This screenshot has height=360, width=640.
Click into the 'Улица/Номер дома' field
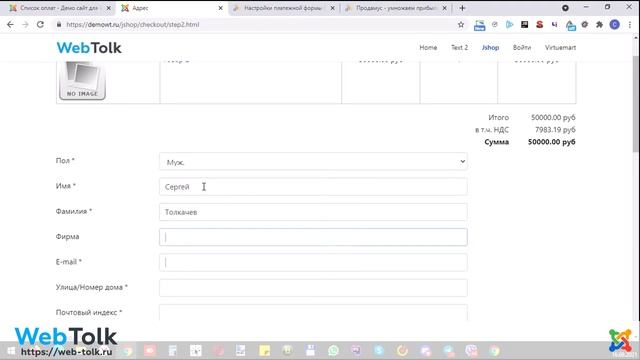[x=313, y=288]
